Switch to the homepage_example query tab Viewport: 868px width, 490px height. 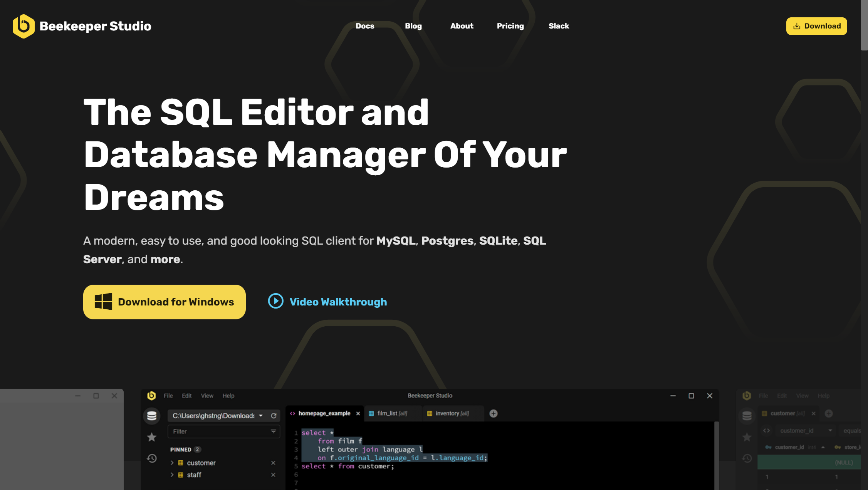tap(324, 413)
